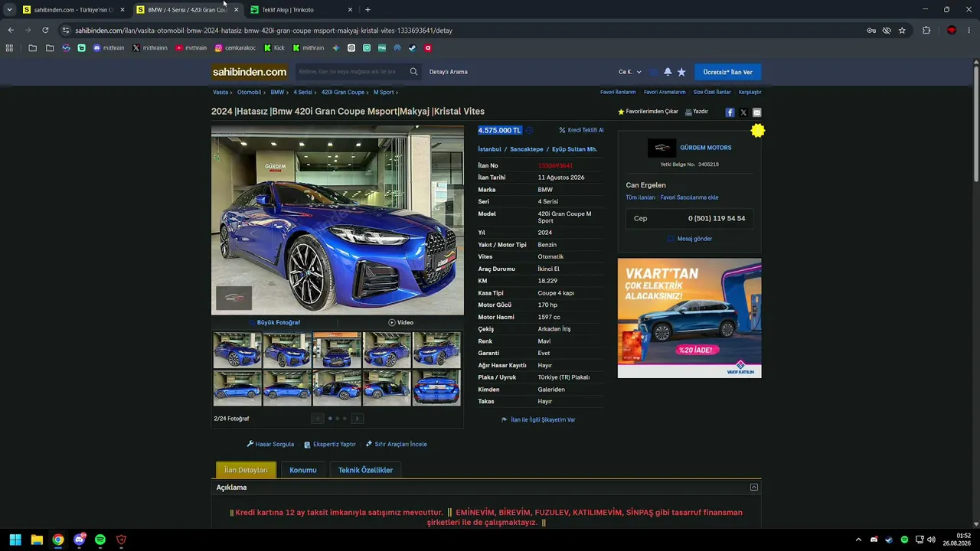The height and width of the screenshot is (551, 980).
Task: Open Chrome tab search dropdown
Action: pyautogui.click(x=9, y=10)
